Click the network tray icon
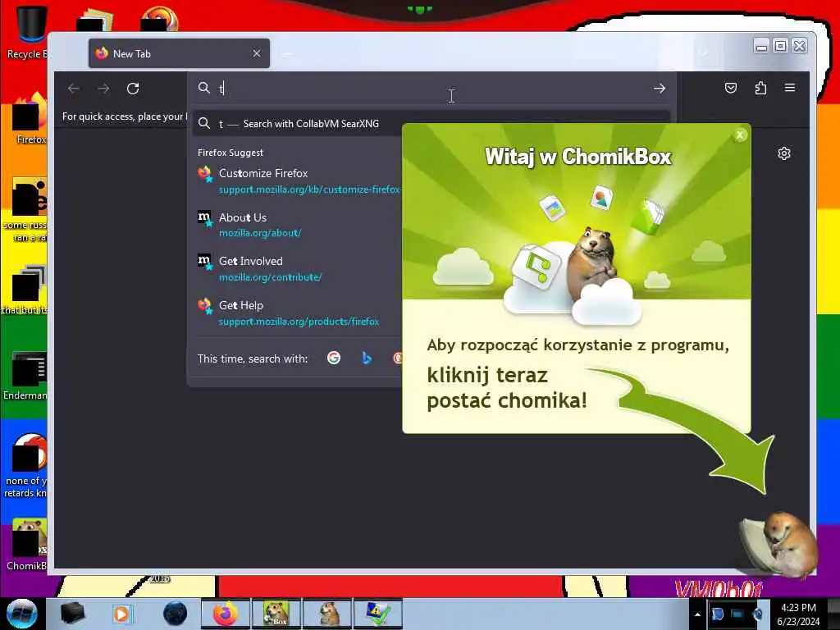Image resolution: width=840 pixels, height=630 pixels. (737, 614)
